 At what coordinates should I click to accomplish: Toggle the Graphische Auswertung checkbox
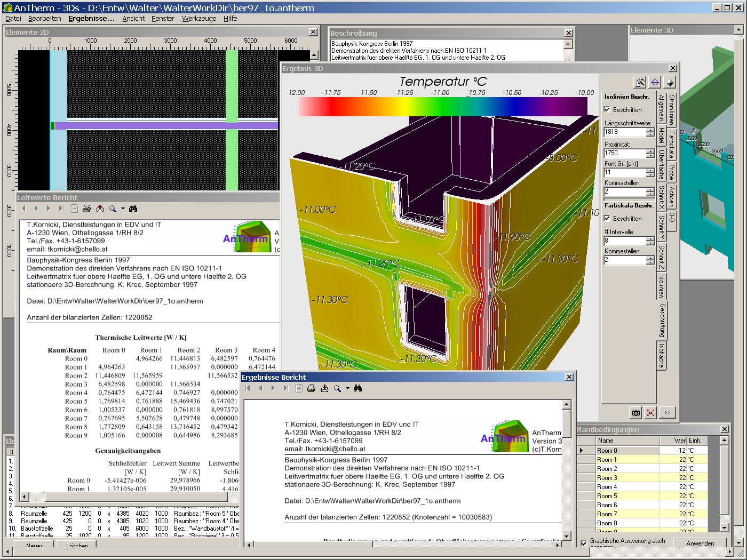point(584,543)
